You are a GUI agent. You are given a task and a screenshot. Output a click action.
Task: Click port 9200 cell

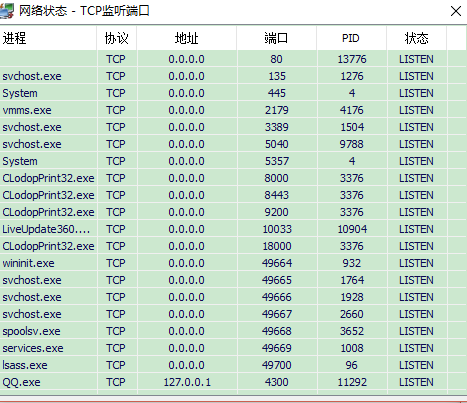[277, 212]
